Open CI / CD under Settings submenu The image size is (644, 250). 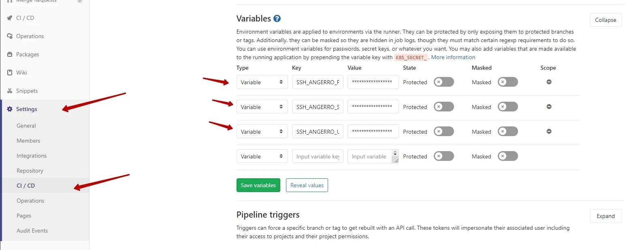26,186
